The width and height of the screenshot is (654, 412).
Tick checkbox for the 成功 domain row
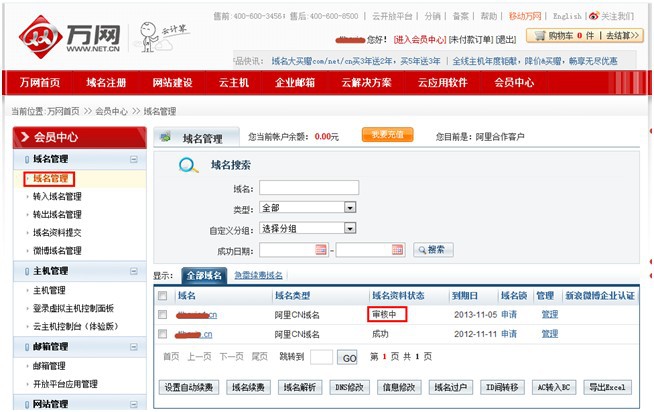163,334
